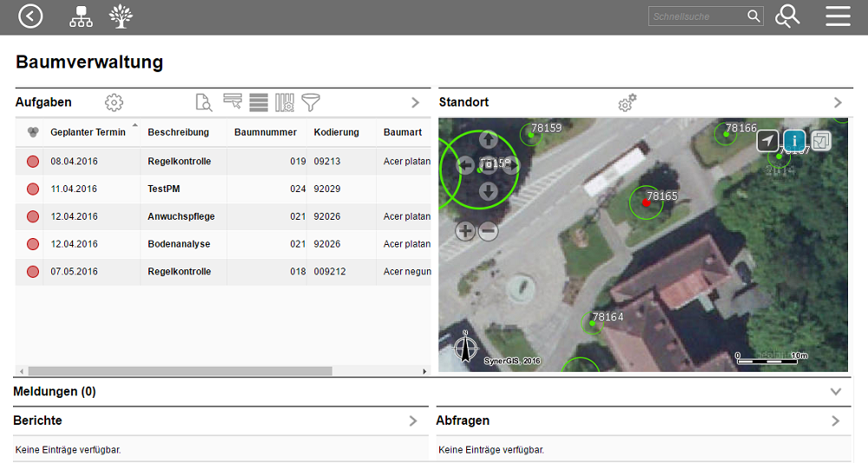Click the locate arrow button on map
The width and height of the screenshot is (868, 463).
(x=767, y=141)
